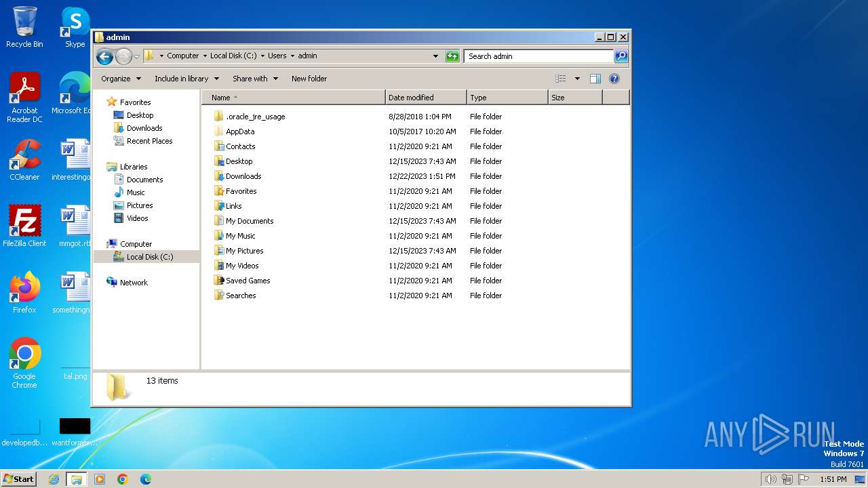The width and height of the screenshot is (868, 488).
Task: Select Favorites in the navigation pane
Action: pyautogui.click(x=135, y=102)
